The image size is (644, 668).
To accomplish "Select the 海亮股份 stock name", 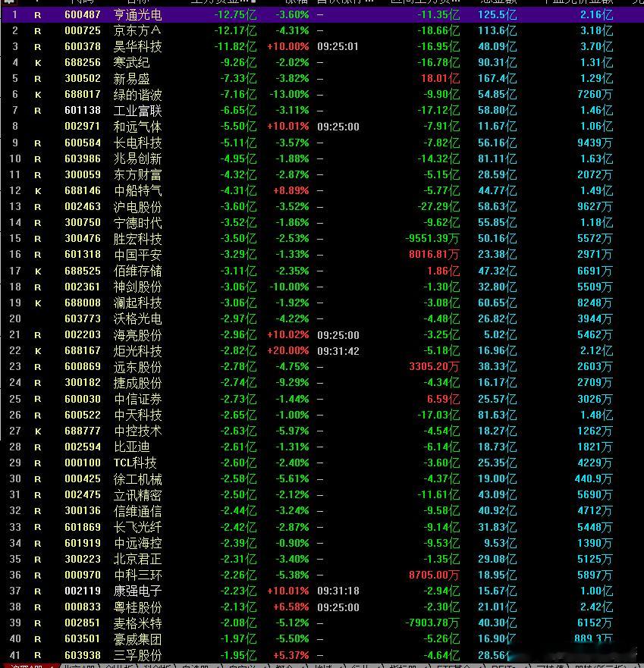I will (137, 335).
